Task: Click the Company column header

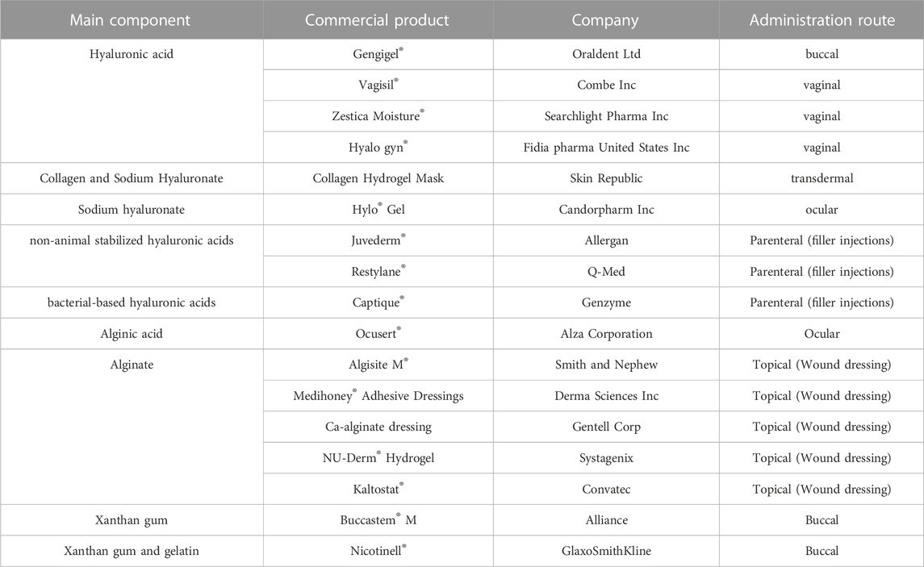Action: (x=606, y=20)
